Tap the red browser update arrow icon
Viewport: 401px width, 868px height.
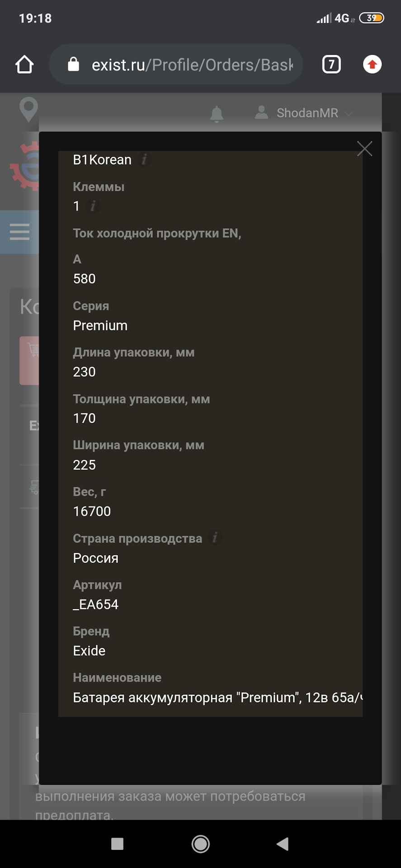(x=373, y=65)
